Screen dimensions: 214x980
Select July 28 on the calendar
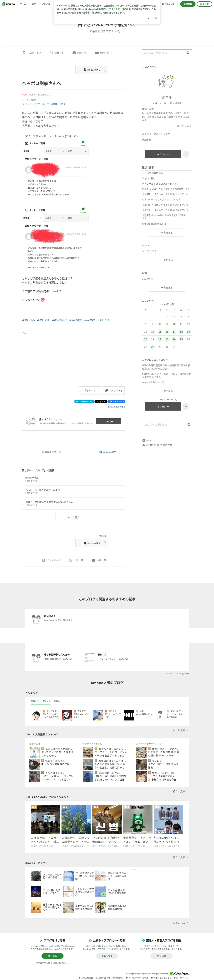(x=152, y=347)
